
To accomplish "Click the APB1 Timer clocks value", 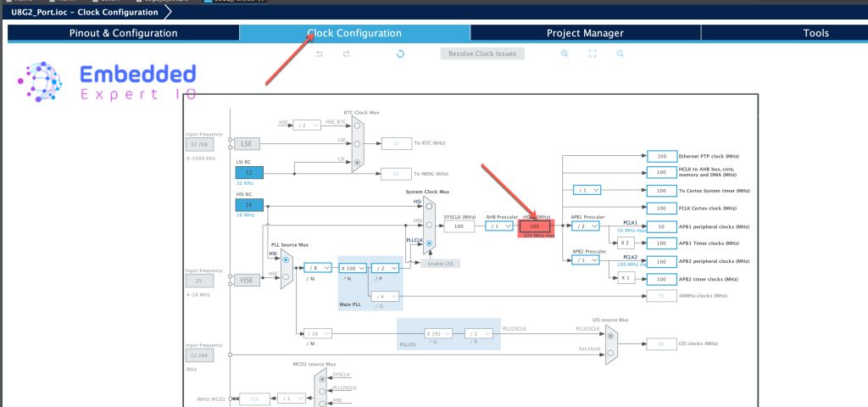I will point(661,243).
